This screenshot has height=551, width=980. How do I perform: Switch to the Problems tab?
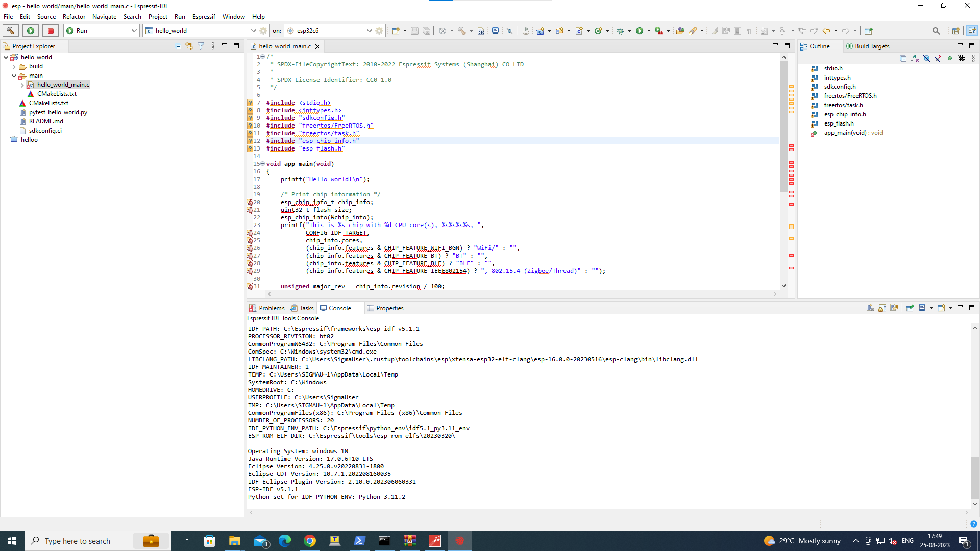266,308
